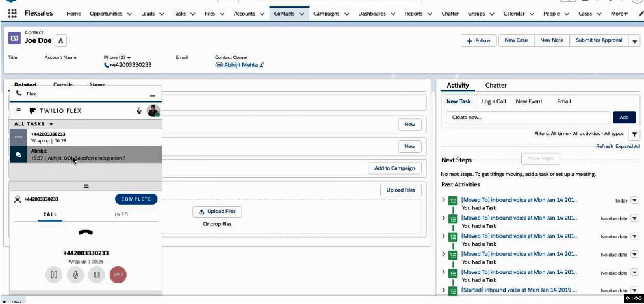Select the Log a Call tab
Viewport: 644px width, 304px height.
493,101
